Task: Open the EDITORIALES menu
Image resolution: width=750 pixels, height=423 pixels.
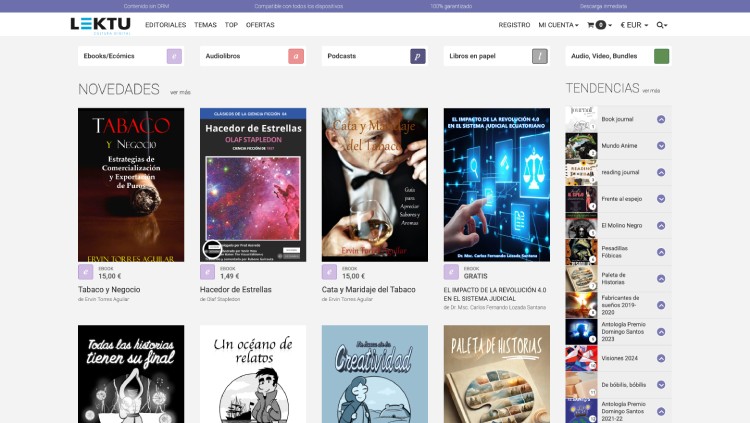Action: 165,25
